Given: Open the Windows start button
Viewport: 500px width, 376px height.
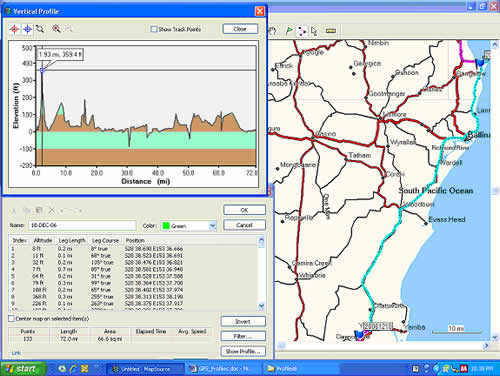Looking at the screenshot, I should (23, 369).
